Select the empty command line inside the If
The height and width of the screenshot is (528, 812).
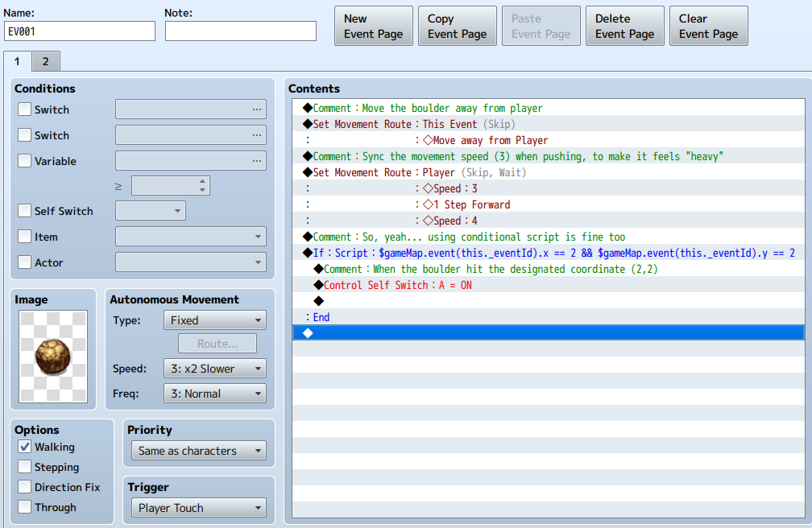(x=549, y=301)
